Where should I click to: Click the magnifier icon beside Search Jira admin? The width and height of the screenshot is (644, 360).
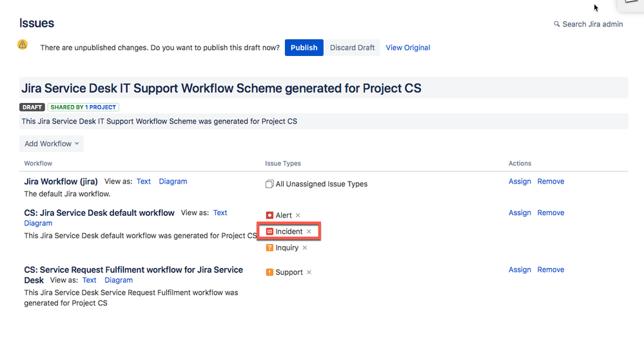(556, 24)
